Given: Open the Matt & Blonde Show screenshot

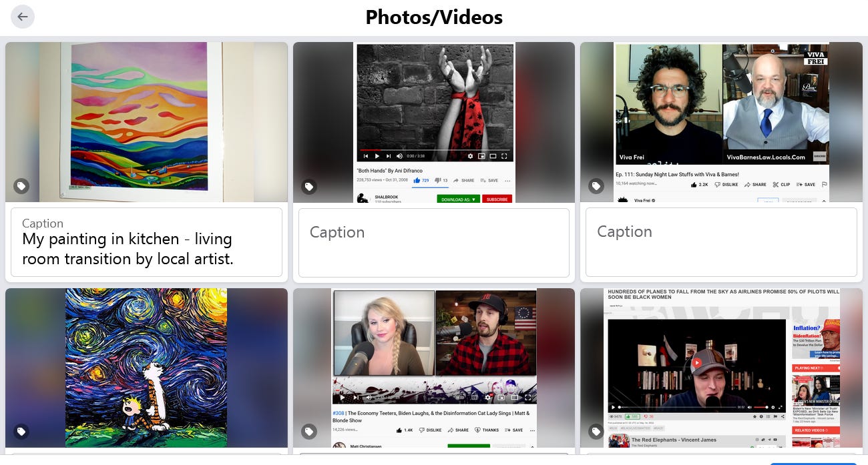Looking at the screenshot, I should point(433,368).
